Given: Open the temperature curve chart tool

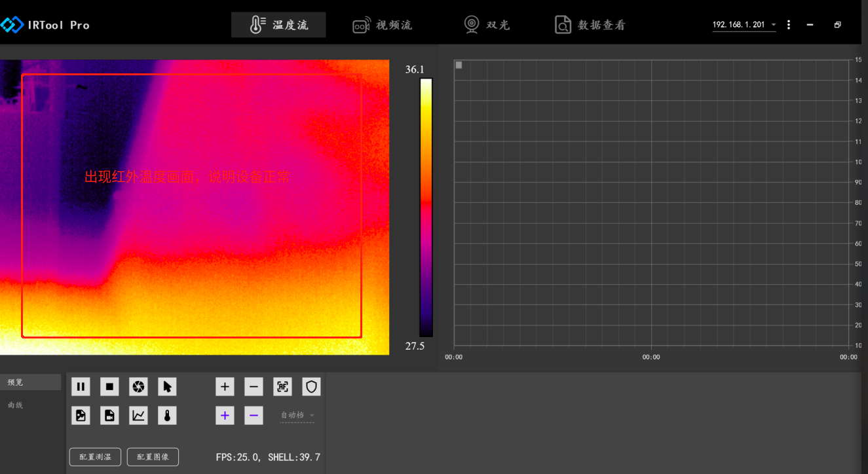Looking at the screenshot, I should click(138, 415).
